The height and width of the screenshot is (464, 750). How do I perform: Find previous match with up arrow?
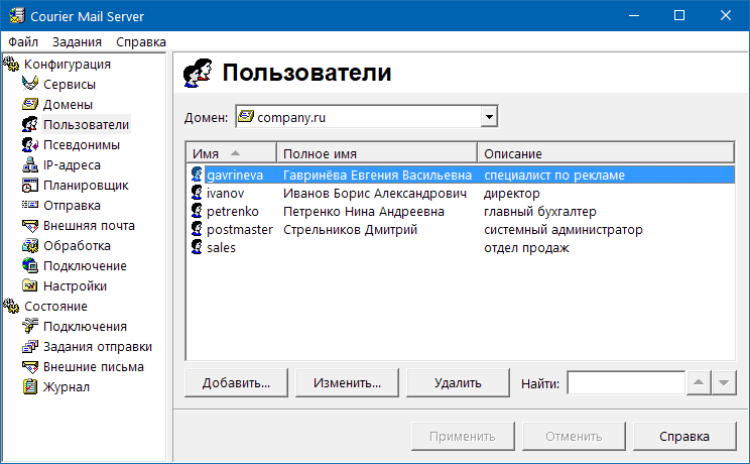(698, 383)
